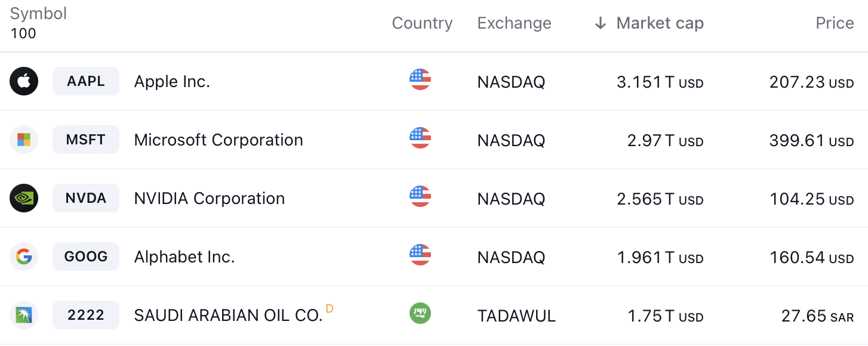
Task: Click the sort arrow beside Market cap
Action: [x=601, y=23]
